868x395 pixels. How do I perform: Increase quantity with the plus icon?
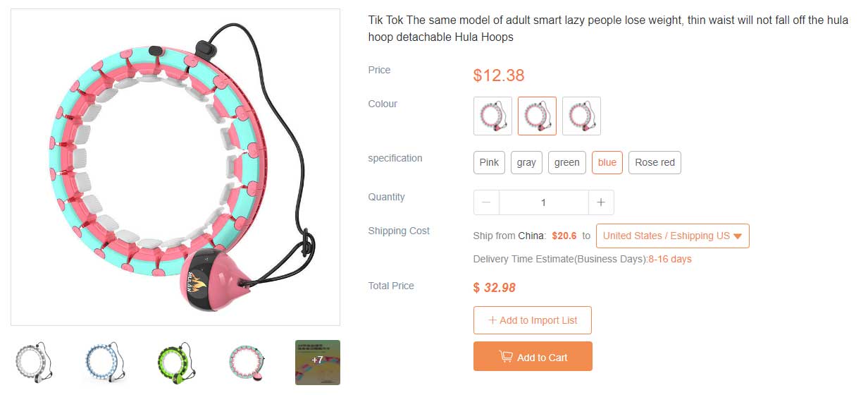click(601, 202)
